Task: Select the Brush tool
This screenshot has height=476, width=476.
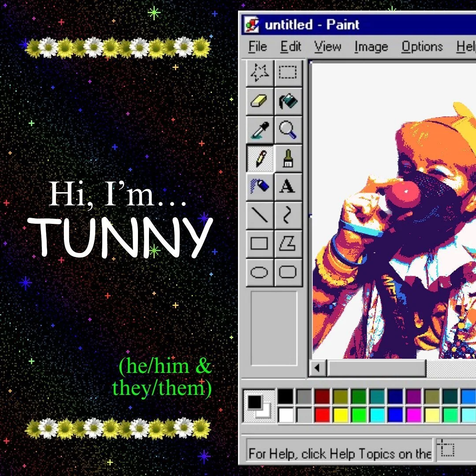Action: tap(289, 158)
